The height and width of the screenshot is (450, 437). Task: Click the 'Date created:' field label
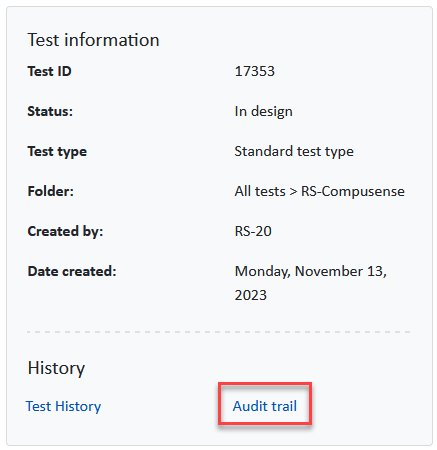coord(72,271)
